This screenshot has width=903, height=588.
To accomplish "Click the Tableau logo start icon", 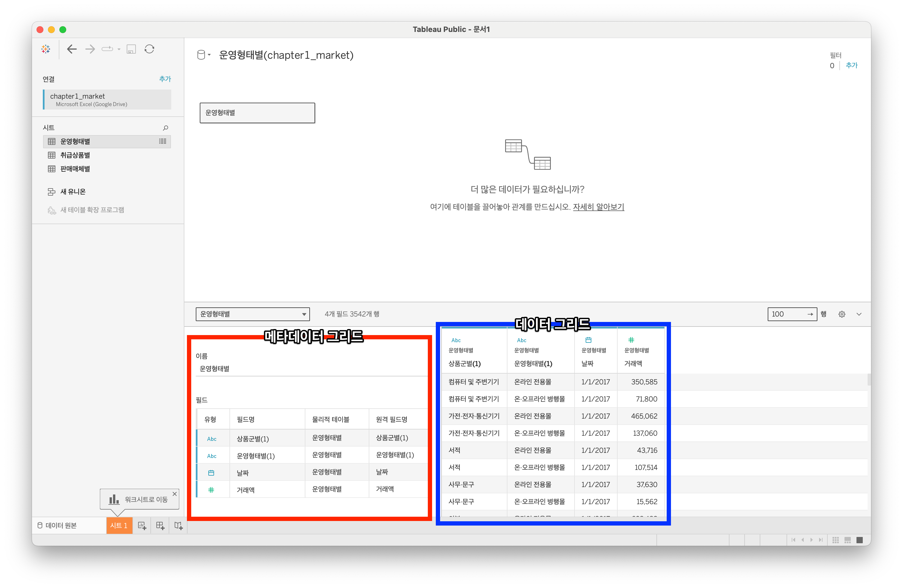I will [46, 49].
